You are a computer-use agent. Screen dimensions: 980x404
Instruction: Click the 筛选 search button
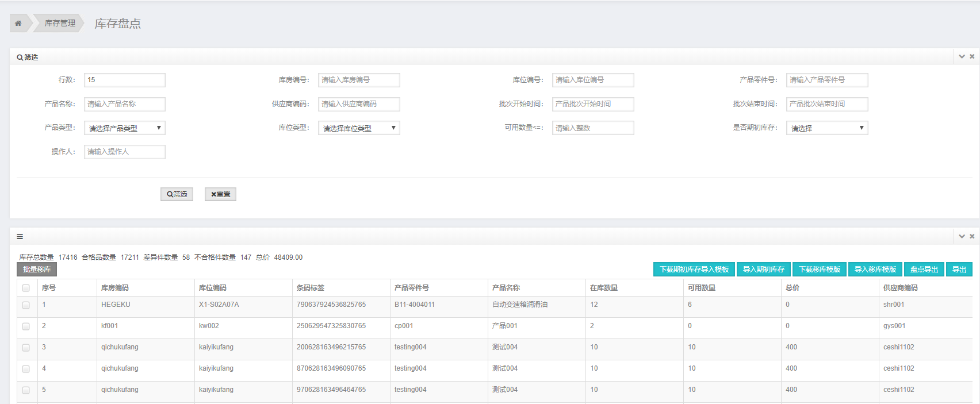[x=177, y=194]
